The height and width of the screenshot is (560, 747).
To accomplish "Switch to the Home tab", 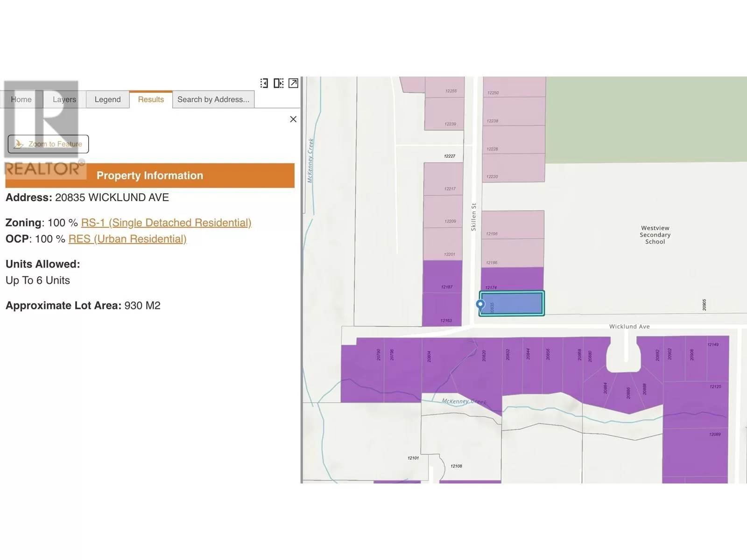I will [x=21, y=99].
